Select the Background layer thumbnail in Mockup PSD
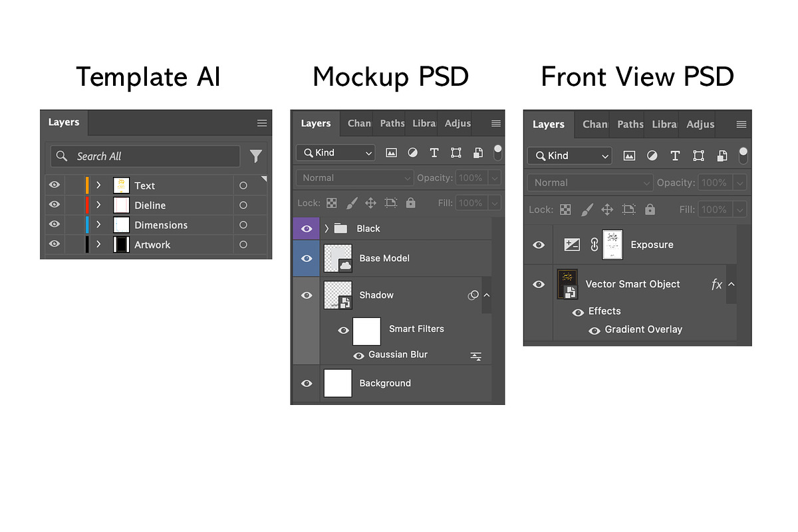Image resolution: width=798 pixels, height=532 pixels. click(338, 383)
